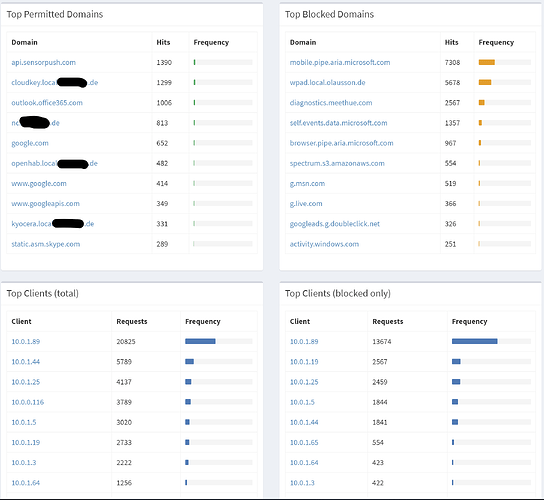
Task: Open client 10.0.1.25 in Top Clients (total)
Action: pyautogui.click(x=26, y=382)
